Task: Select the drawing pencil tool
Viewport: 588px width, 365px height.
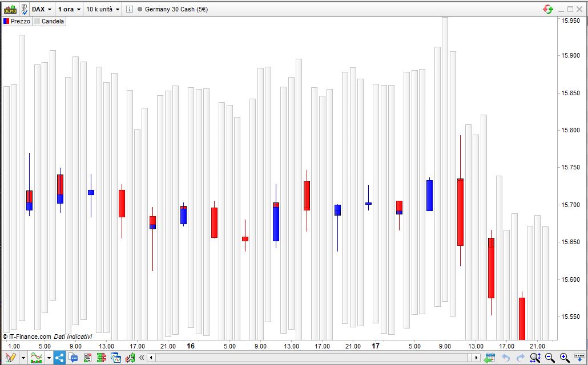Action: (10, 358)
